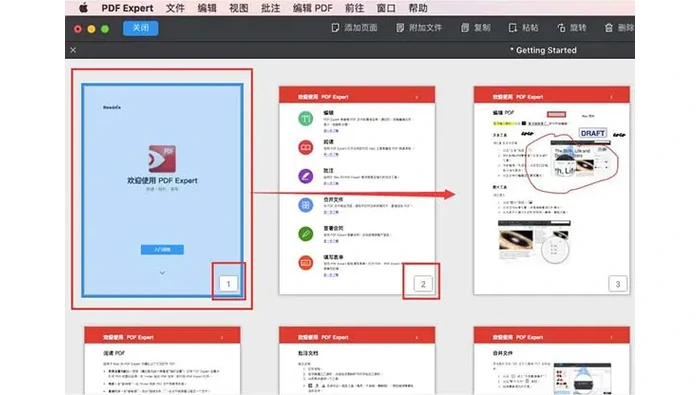The image size is (700, 395).
Task: Open the 前往 menu
Action: point(354,8)
